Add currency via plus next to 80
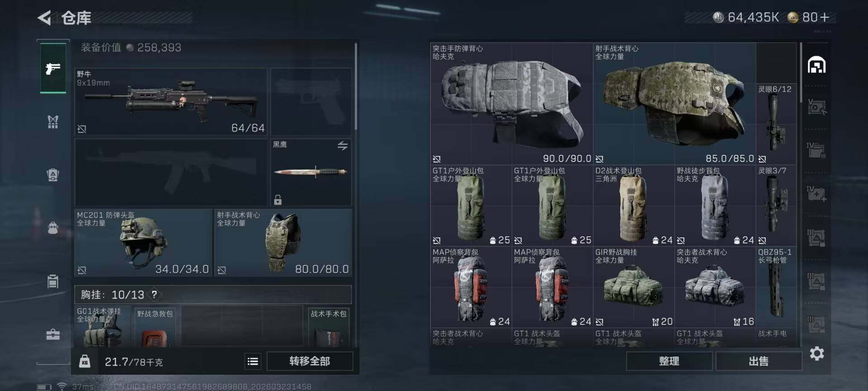Viewport: 868px width, 391px height. point(825,17)
